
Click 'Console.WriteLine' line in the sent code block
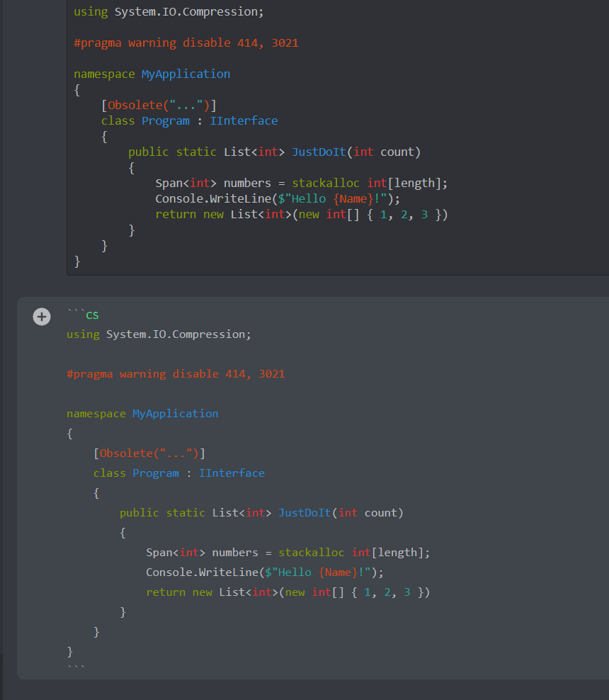[278, 198]
